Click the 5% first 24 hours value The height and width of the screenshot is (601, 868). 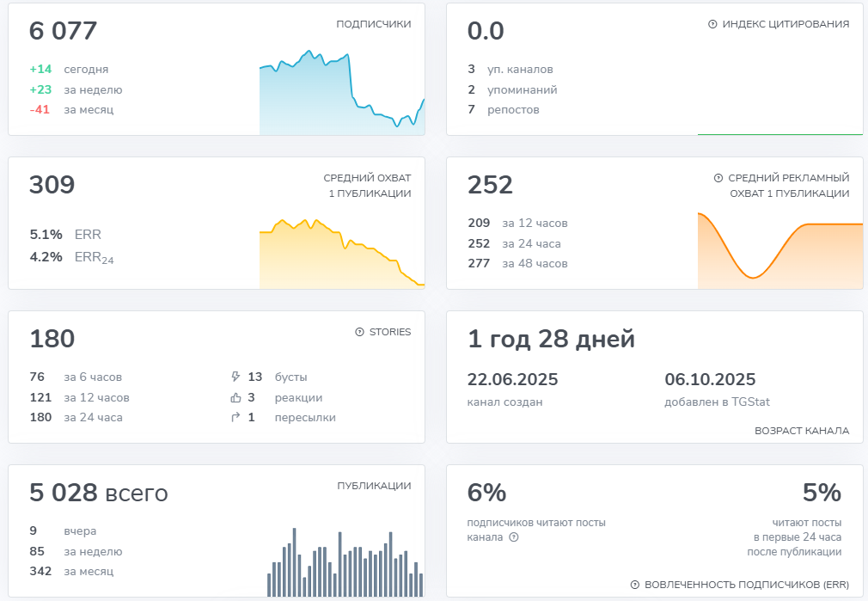(x=822, y=493)
